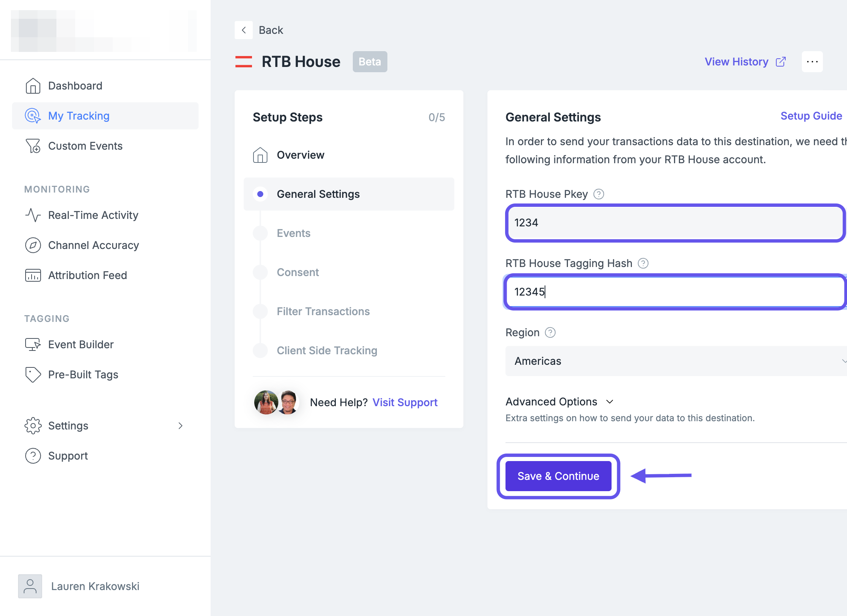This screenshot has width=847, height=616.
Task: Click the Custom Events funnel icon
Action: click(33, 146)
